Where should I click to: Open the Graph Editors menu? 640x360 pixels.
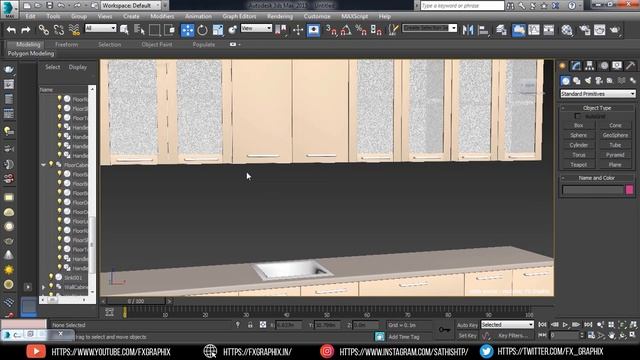point(239,16)
